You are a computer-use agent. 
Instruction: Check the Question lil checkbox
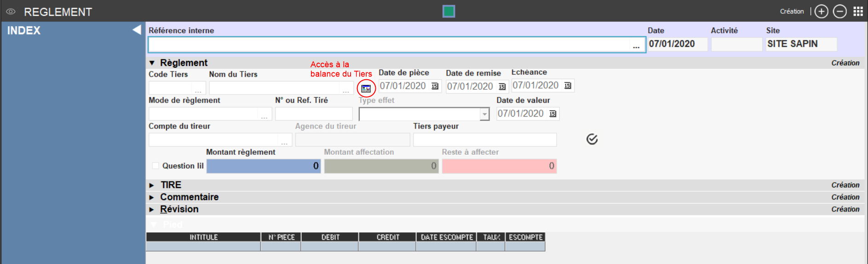155,166
